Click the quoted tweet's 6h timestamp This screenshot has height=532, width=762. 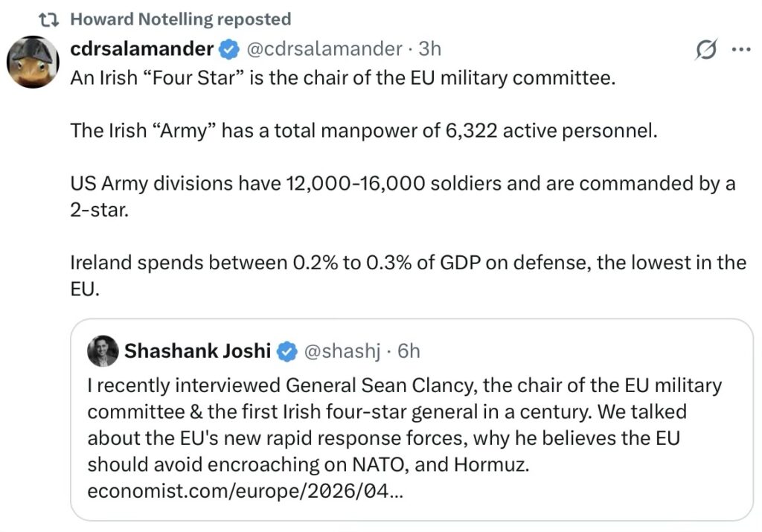409,350
